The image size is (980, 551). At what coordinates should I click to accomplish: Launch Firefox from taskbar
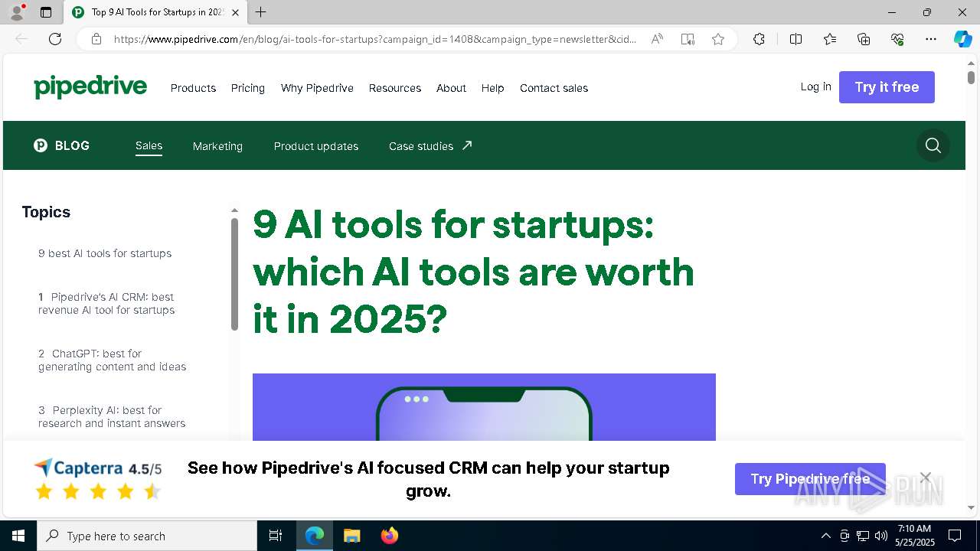coord(389,536)
